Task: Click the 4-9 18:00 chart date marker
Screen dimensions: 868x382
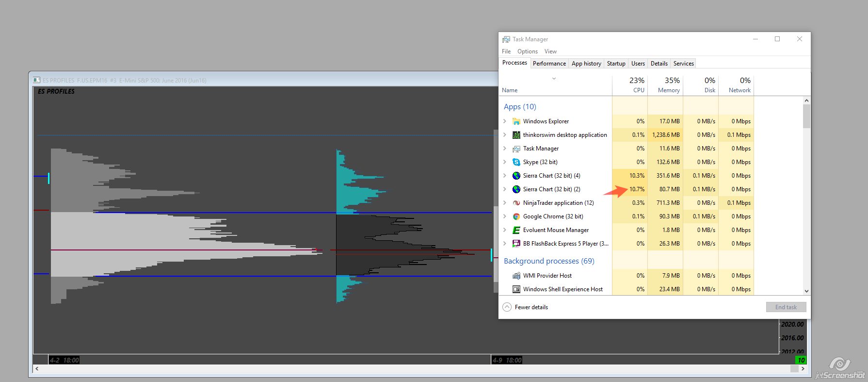Action: [x=507, y=360]
